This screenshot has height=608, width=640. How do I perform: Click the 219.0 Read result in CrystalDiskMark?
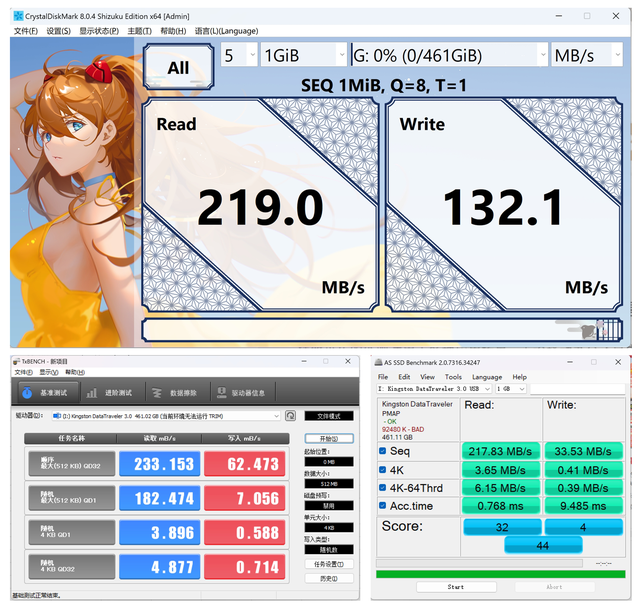(x=260, y=207)
